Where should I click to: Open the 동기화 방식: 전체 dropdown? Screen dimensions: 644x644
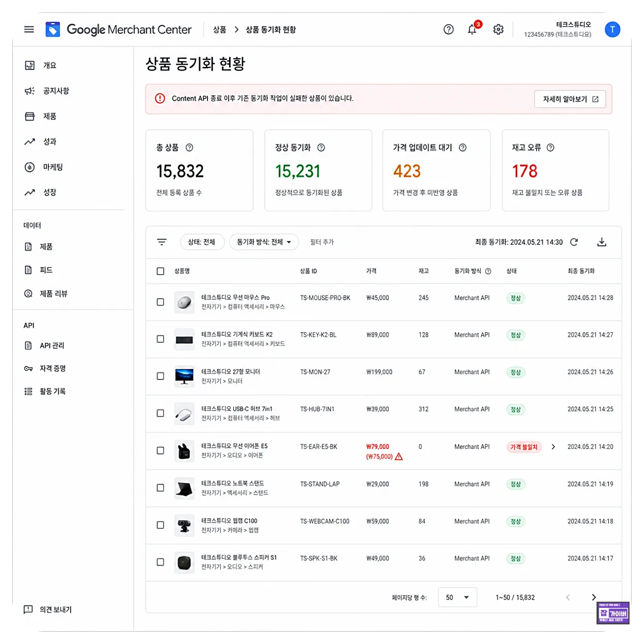(x=264, y=242)
